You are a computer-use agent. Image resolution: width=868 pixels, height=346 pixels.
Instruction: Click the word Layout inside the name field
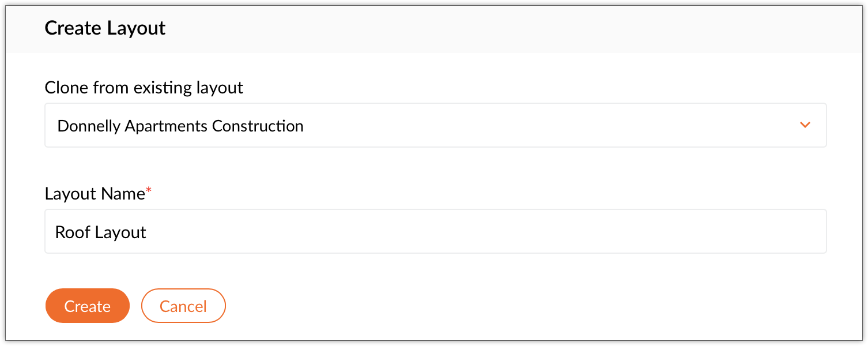[120, 232]
